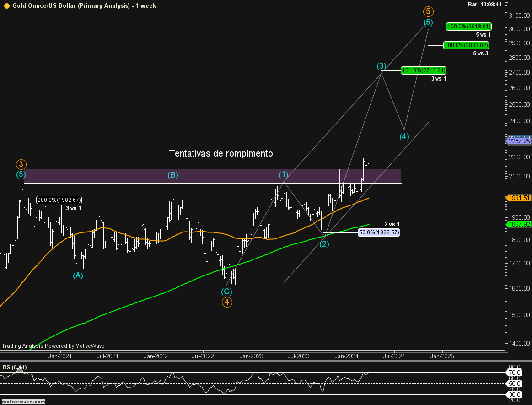Click the '50.0%(1828.57)' retracement label

(379, 232)
